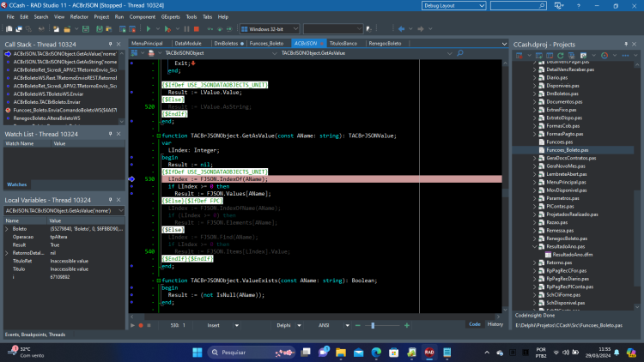Pause the running program

point(187,28)
